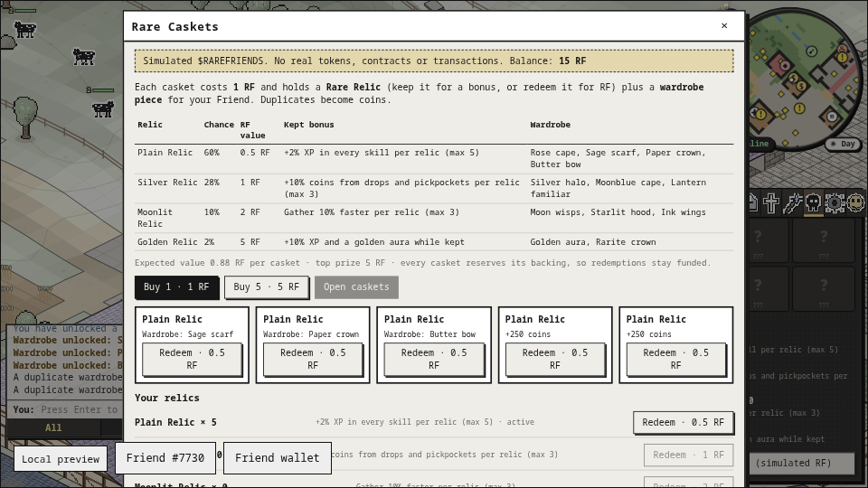This screenshot has height=488, width=868.
Task: Select the All chat tab
Action: tap(53, 427)
